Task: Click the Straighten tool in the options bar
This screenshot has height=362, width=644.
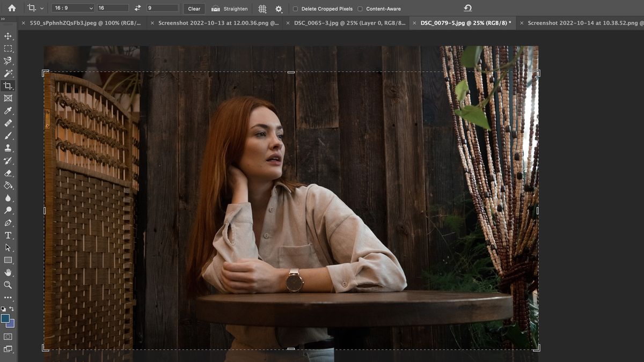Action: click(x=229, y=9)
